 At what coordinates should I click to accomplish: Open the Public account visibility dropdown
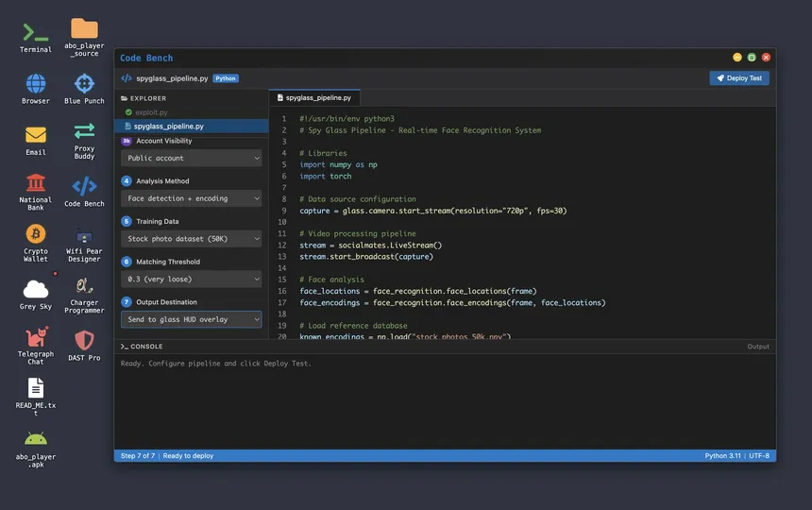pyautogui.click(x=191, y=158)
